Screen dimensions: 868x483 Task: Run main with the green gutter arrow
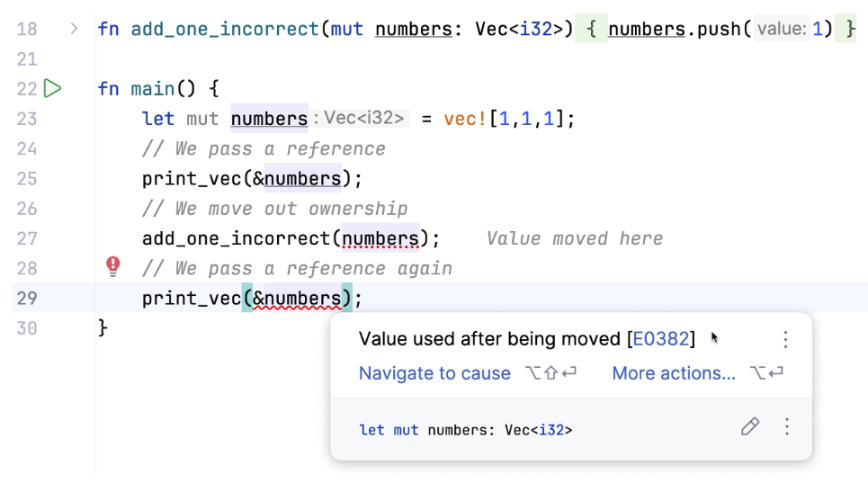pyautogui.click(x=53, y=88)
